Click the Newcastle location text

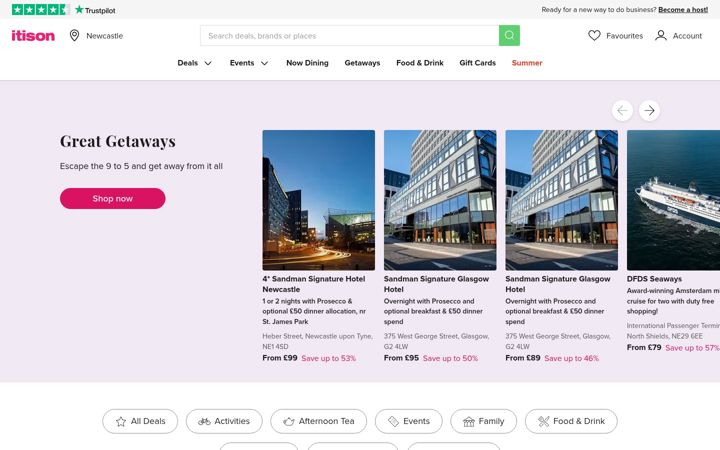click(105, 36)
